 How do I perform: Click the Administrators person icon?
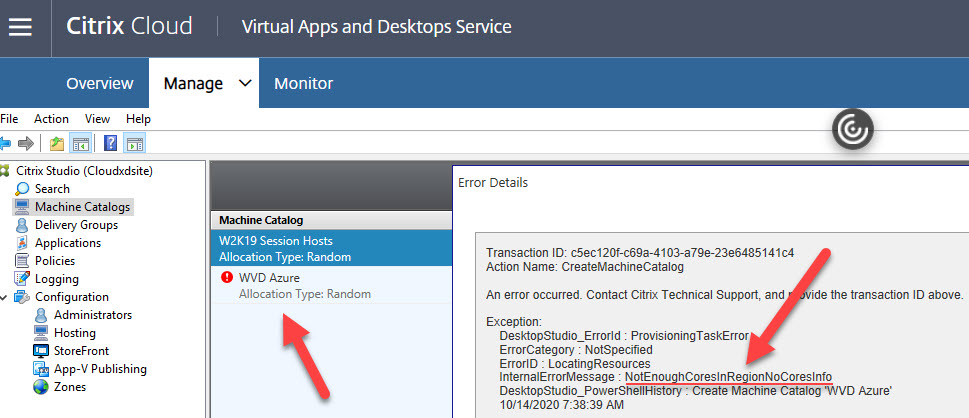click(x=41, y=315)
